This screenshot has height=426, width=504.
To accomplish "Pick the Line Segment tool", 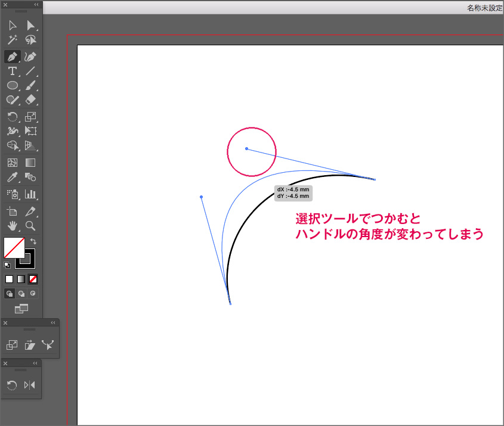I will point(30,71).
